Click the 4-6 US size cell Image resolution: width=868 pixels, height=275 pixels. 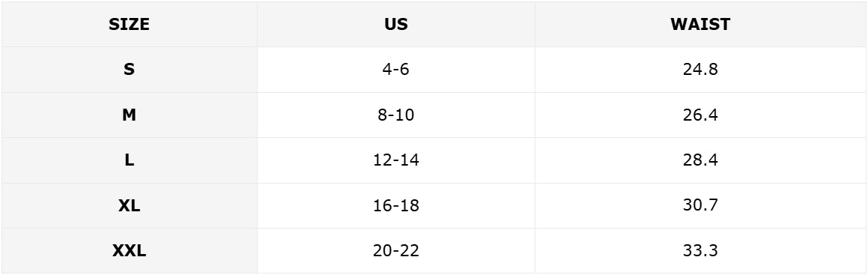pos(395,70)
